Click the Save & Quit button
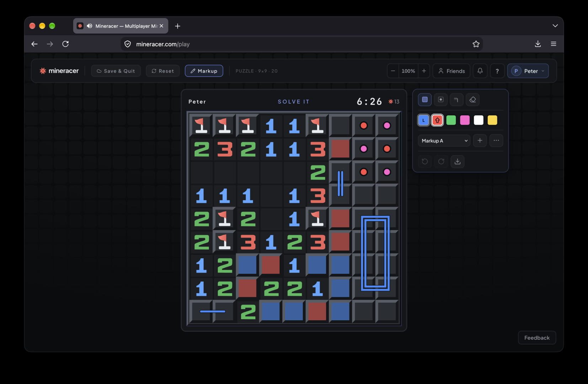 tap(116, 71)
